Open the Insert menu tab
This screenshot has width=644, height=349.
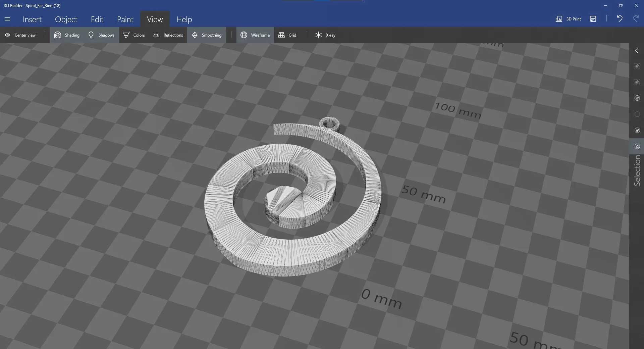click(x=32, y=19)
